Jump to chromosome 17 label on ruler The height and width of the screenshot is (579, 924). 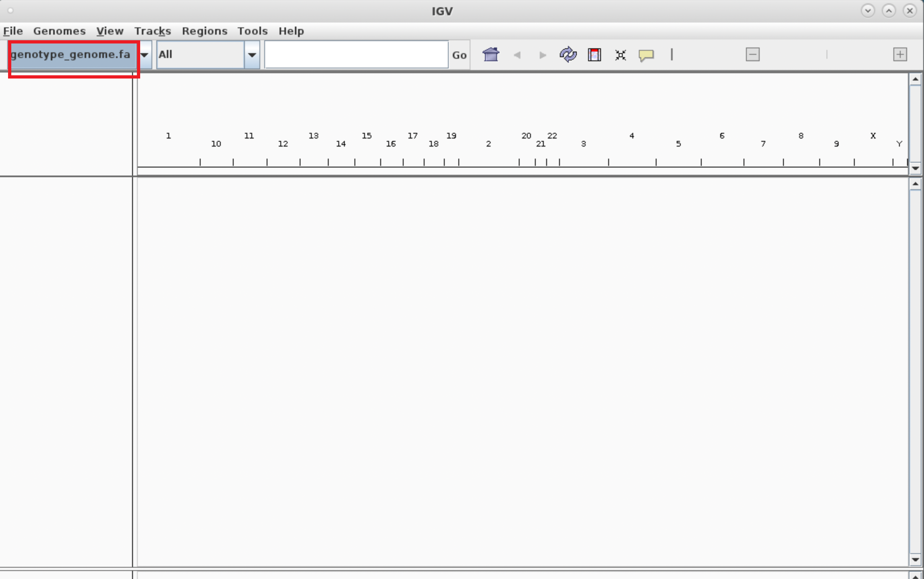click(x=412, y=136)
